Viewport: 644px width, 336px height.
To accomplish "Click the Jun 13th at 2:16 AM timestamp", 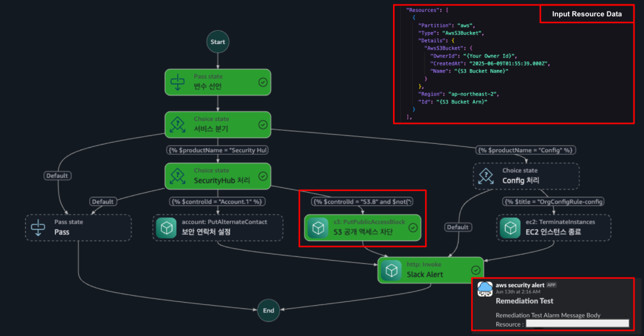I will (518, 291).
